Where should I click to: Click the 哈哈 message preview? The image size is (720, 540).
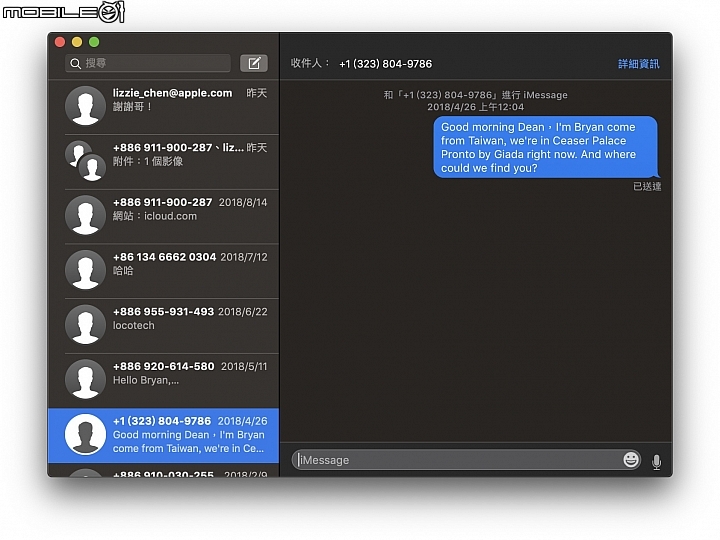click(x=123, y=270)
